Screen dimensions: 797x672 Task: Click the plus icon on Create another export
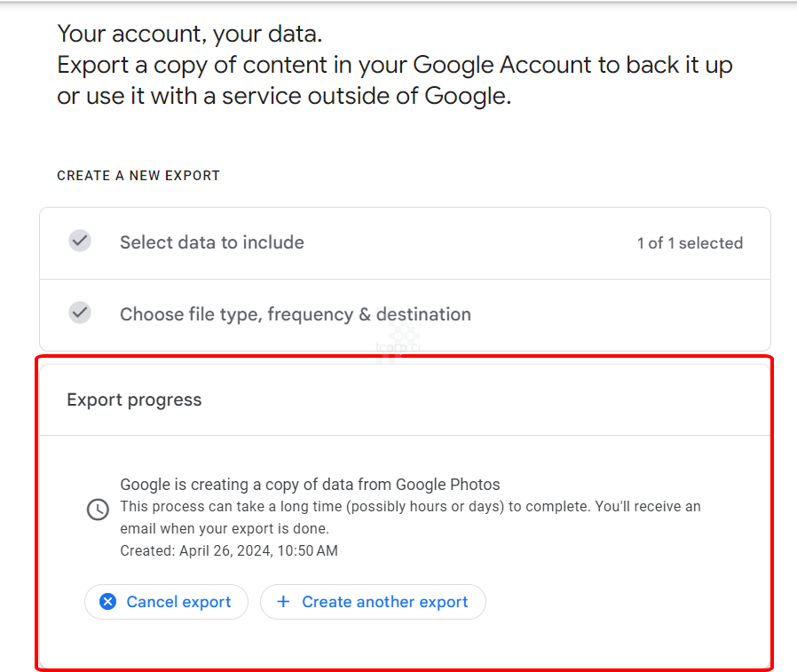(x=283, y=602)
